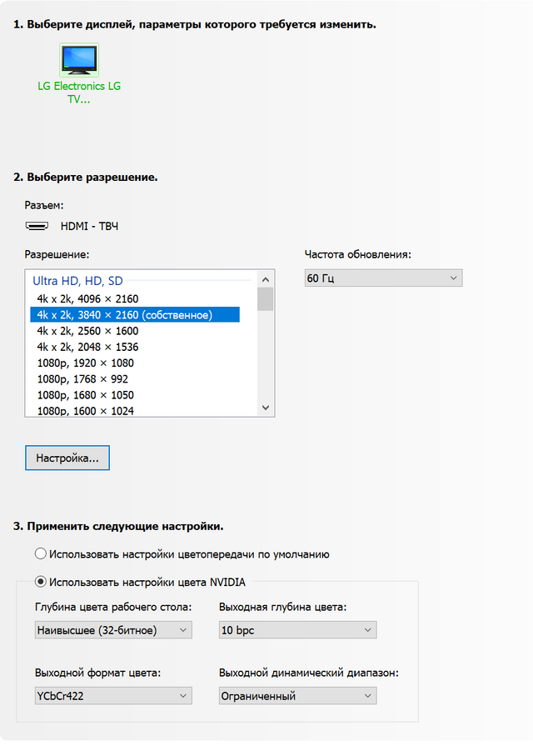The height and width of the screenshot is (756, 533).
Task: Expand the output color depth 10 bpc dropdown
Action: 297,630
